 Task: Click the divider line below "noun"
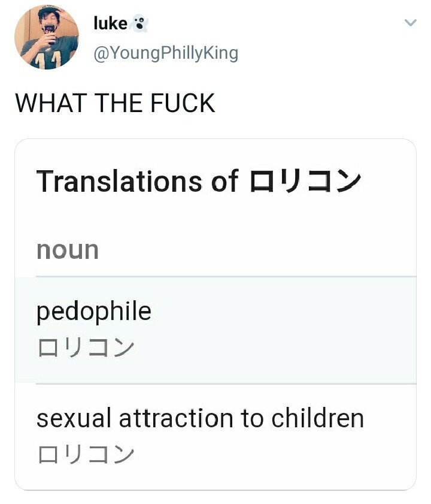(x=225, y=277)
